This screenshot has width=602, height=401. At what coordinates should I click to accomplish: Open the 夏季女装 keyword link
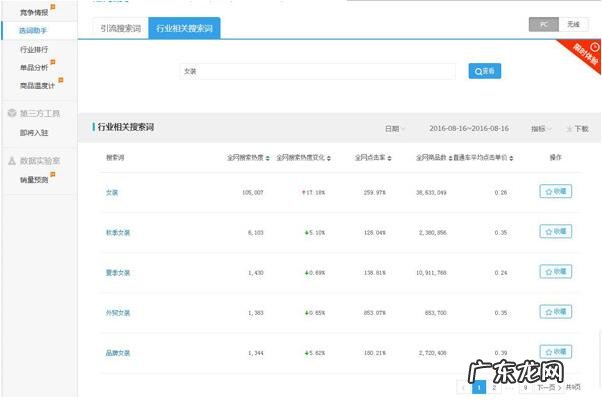tap(118, 273)
